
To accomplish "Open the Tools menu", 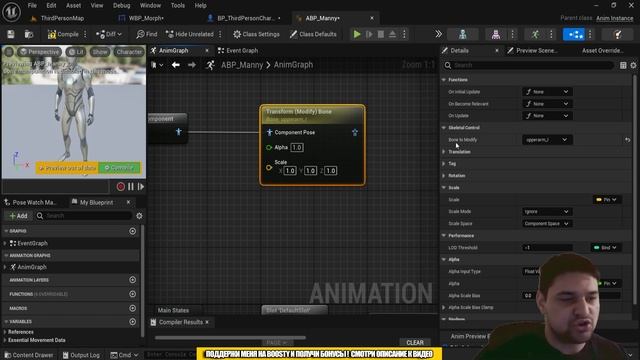I will pos(178,5).
